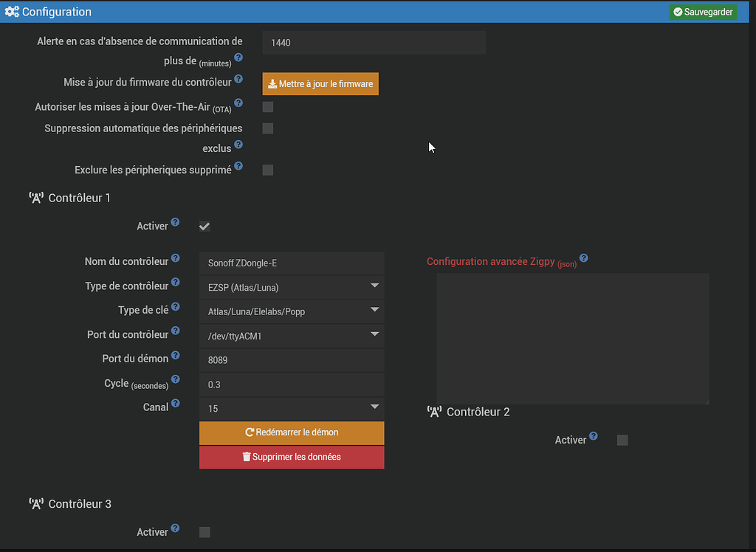Enable Over-The-Air updates checkbox
This screenshot has width=756, height=552.
tap(267, 106)
